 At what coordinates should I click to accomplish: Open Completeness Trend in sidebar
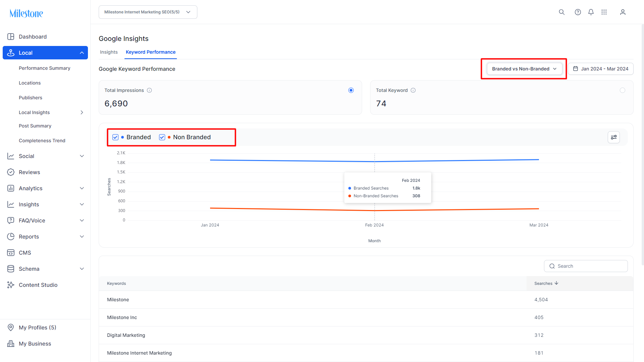(42, 141)
